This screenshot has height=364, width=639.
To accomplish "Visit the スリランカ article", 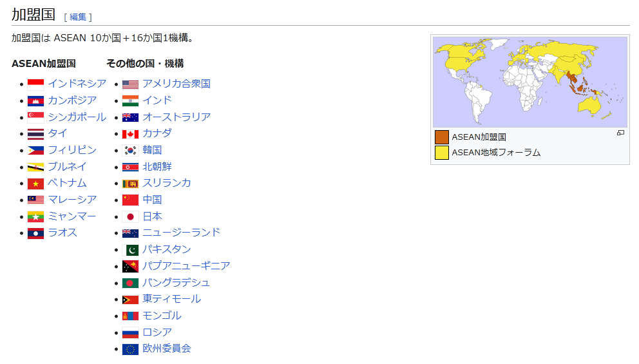I will 167,183.
